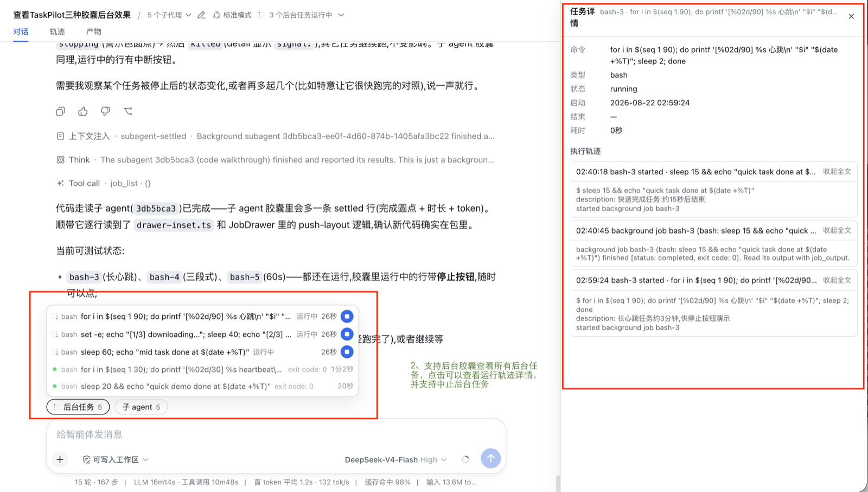Click the status value running
The height and width of the screenshot is (492, 868).
point(624,89)
